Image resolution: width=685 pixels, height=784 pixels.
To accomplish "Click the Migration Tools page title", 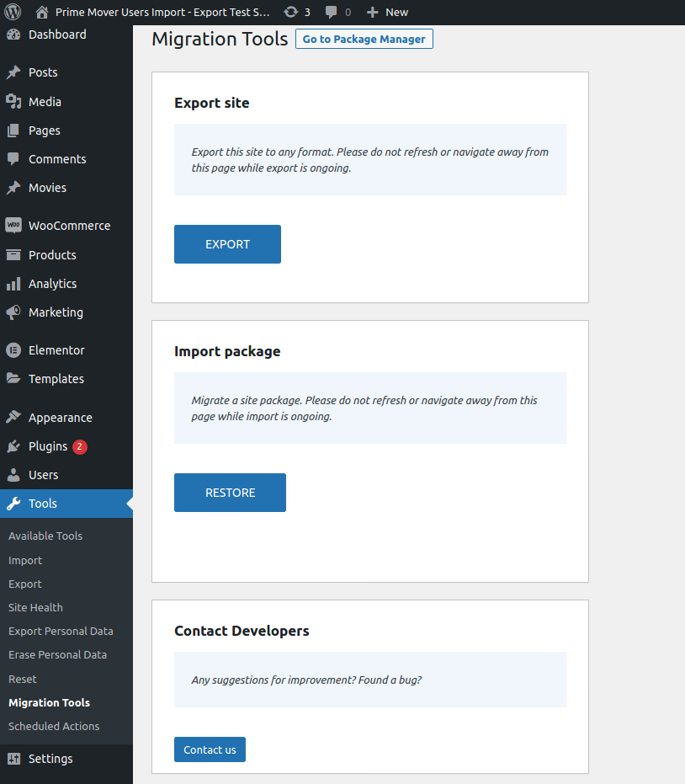I will [x=220, y=39].
